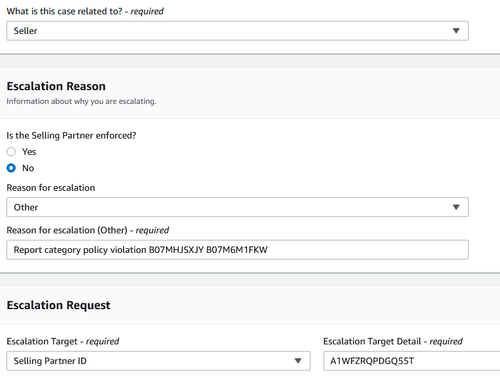Select Yes for Selling Partner enforced
500x379 pixels.
11,152
